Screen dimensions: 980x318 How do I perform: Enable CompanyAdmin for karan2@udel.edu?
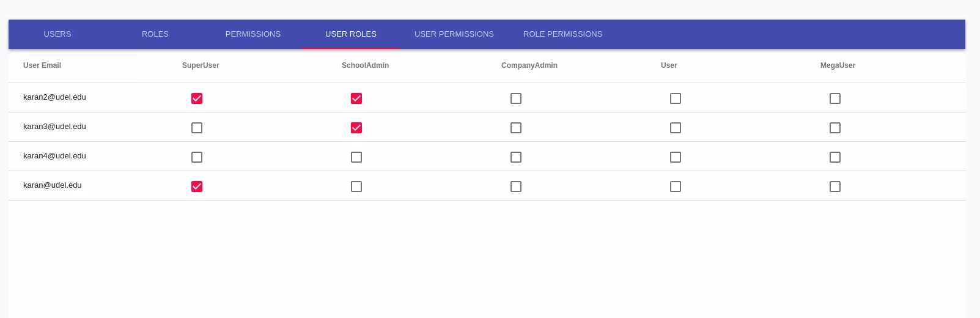516,98
